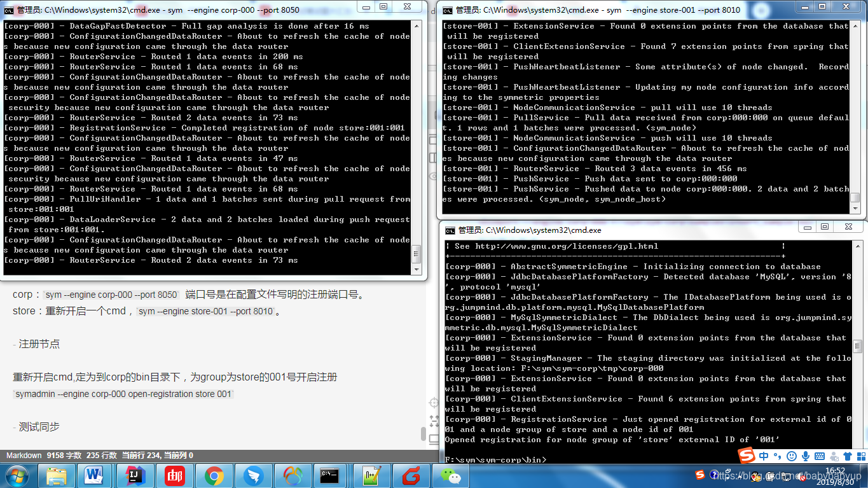Open File Explorer from the taskbar
This screenshot has height=488, width=868.
point(57,475)
